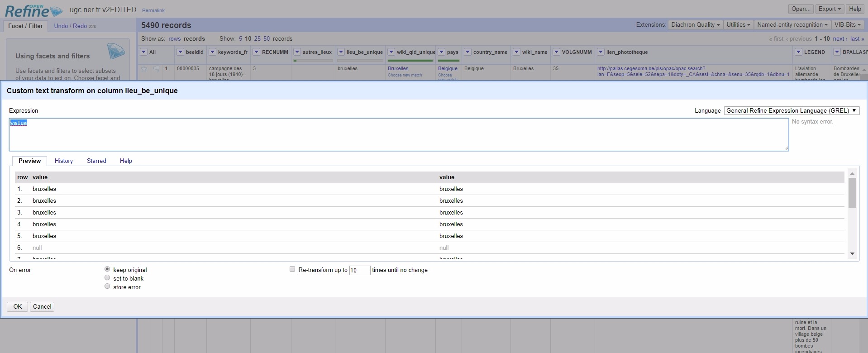The height and width of the screenshot is (353, 868).
Task: Open the Bruxelles reconciled link in row 1
Action: [x=398, y=69]
